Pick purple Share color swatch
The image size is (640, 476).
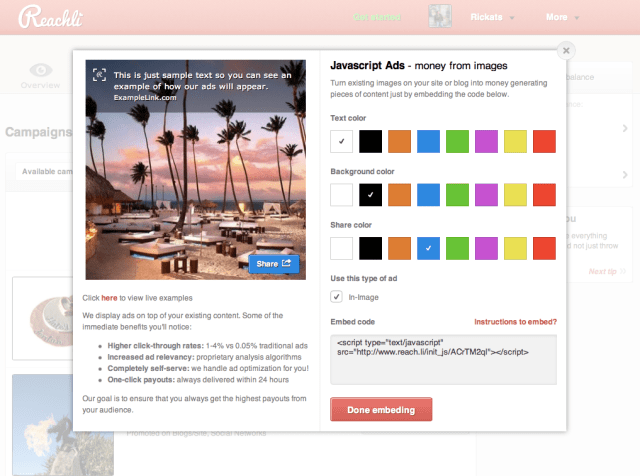point(487,248)
